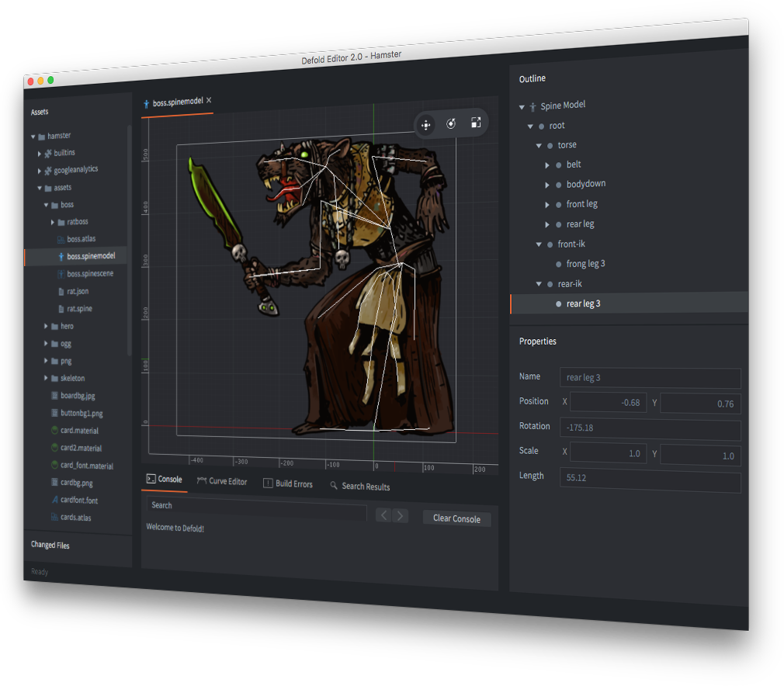Expand the png folder
The width and height of the screenshot is (784, 686).
(46, 361)
